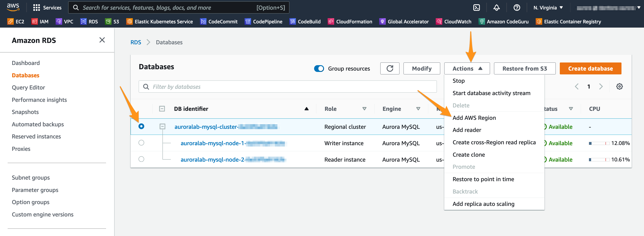The image size is (644, 236).
Task: Open the Services grid menu
Action: point(47,8)
